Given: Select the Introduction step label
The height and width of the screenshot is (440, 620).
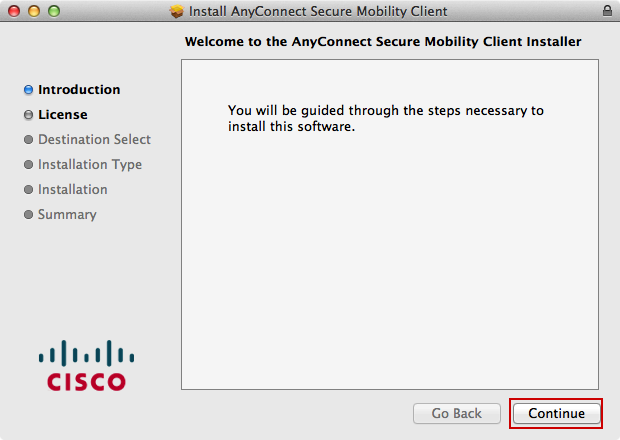Looking at the screenshot, I should tap(79, 90).
